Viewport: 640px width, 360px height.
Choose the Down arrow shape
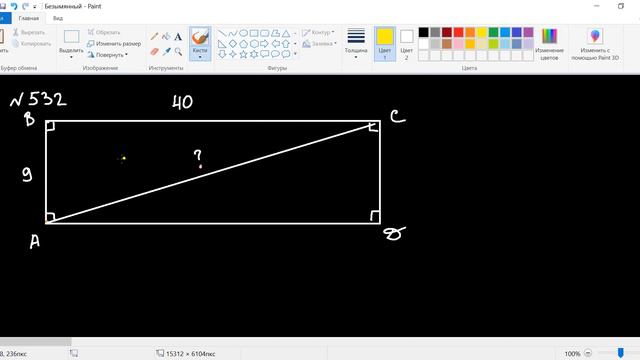(x=222, y=54)
